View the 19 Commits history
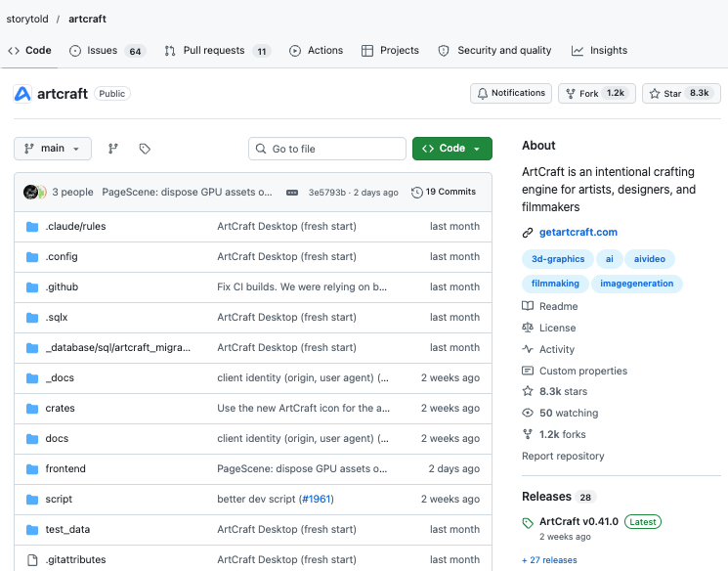 click(444, 192)
